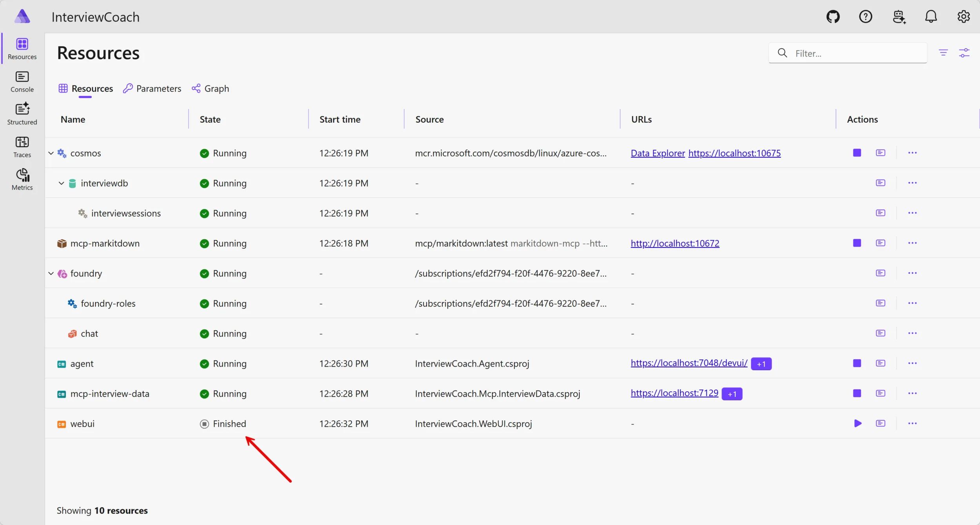The image size is (980, 525).
Task: Open more actions menu for mcp-markitdown
Action: 912,243
